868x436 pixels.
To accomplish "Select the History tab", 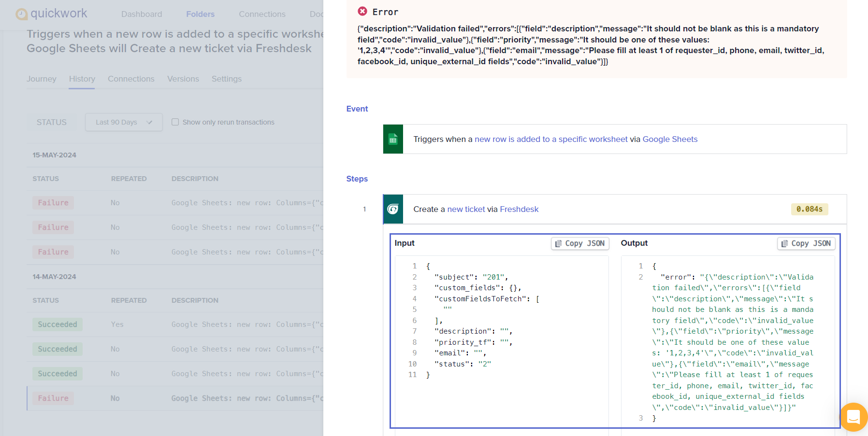I will 82,79.
